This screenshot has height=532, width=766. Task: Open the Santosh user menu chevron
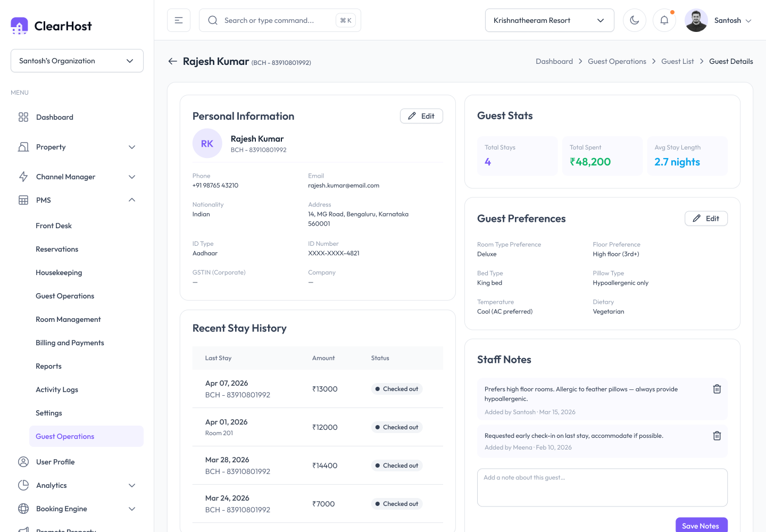point(748,21)
